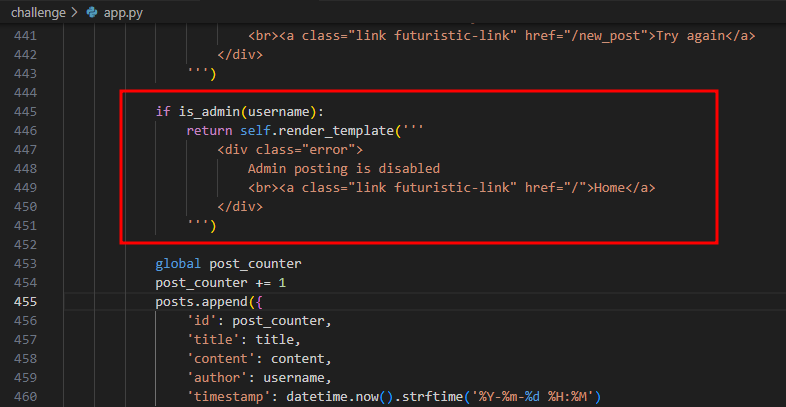This screenshot has width=786, height=407.
Task: Click the "Admin posting is disabled" text
Action: tap(343, 168)
